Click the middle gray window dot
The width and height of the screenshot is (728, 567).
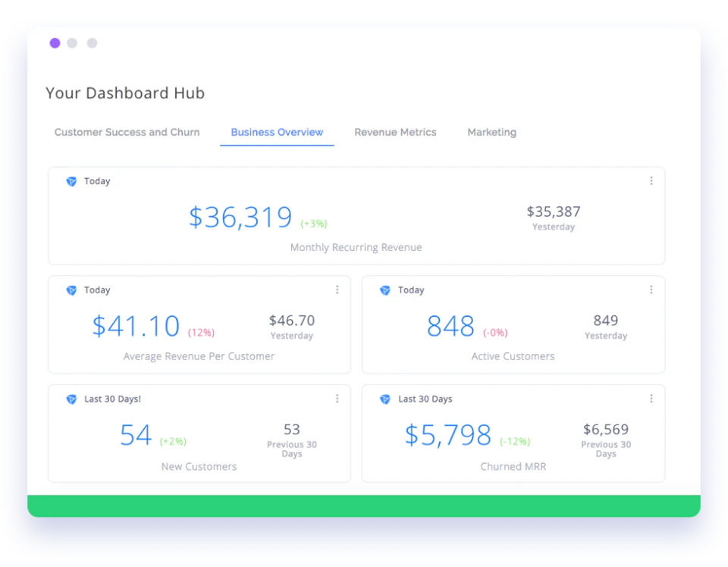73,43
